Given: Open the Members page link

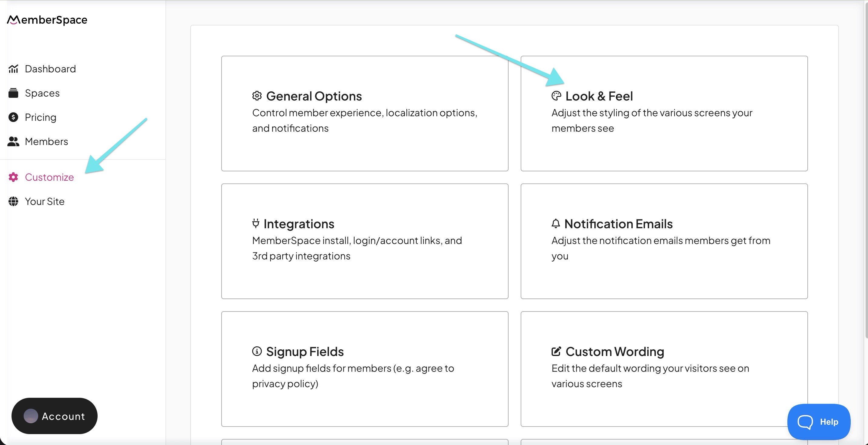Looking at the screenshot, I should 46,141.
